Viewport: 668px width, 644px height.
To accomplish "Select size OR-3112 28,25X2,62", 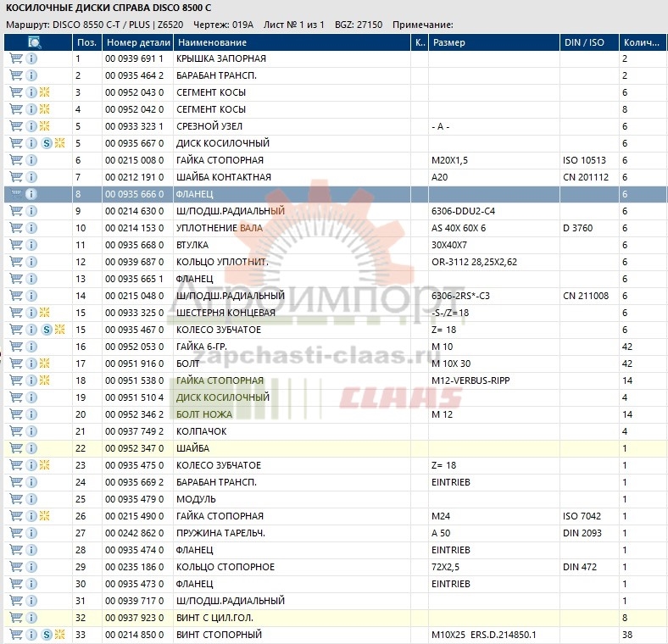I will (x=474, y=262).
